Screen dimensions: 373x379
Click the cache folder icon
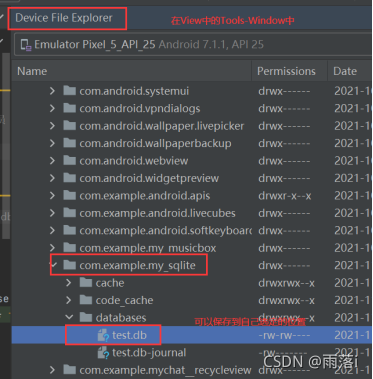pos(86,283)
